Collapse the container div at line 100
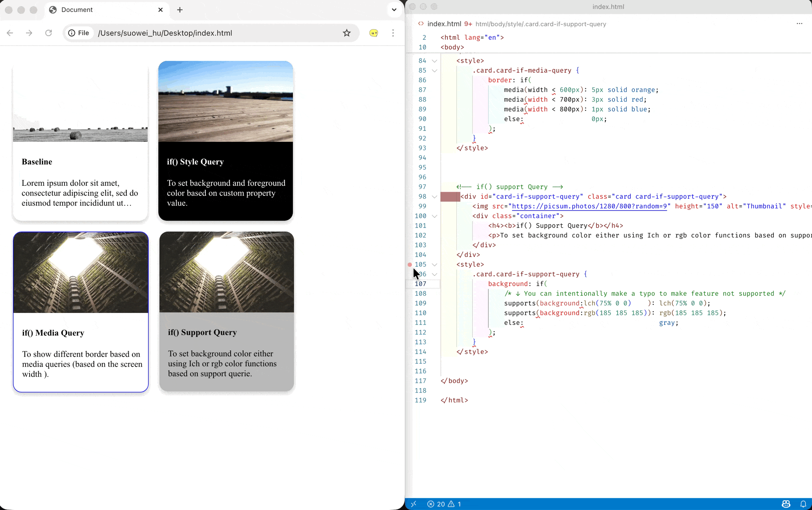Viewport: 812px width, 510px height. [x=434, y=216]
